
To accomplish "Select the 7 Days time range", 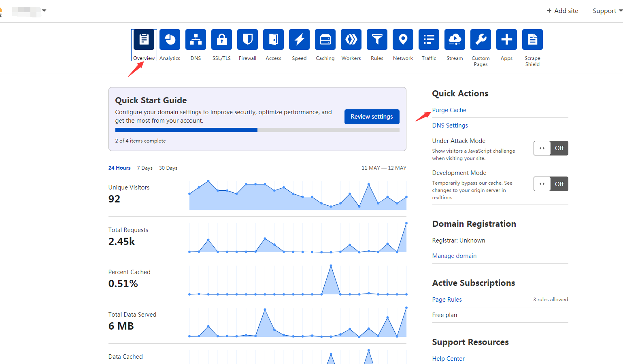I will click(145, 168).
